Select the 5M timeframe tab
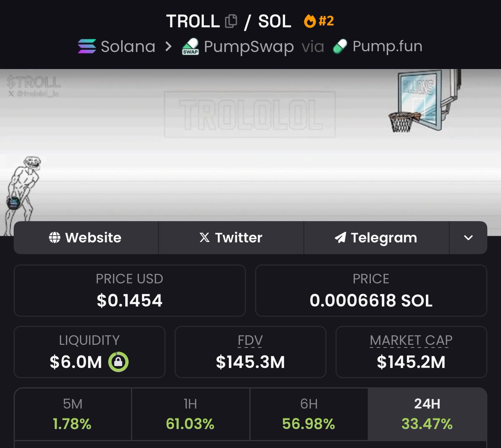This screenshot has width=501, height=448. [x=73, y=414]
